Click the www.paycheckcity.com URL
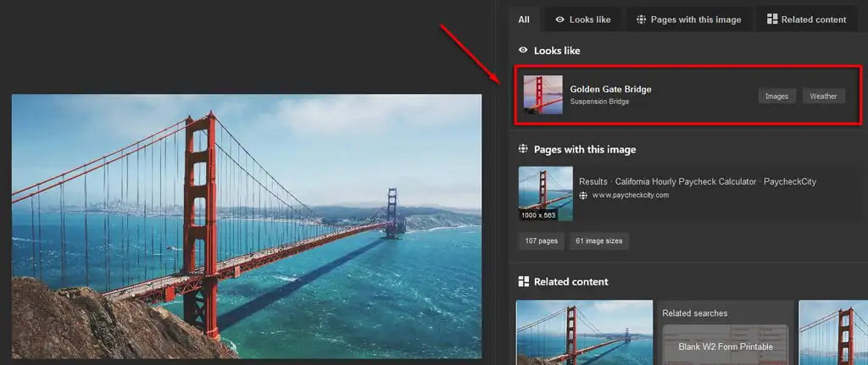 [631, 196]
